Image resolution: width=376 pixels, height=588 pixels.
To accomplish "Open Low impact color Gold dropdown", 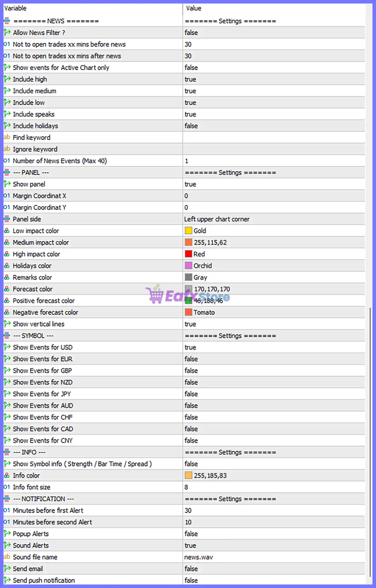I will (x=274, y=231).
